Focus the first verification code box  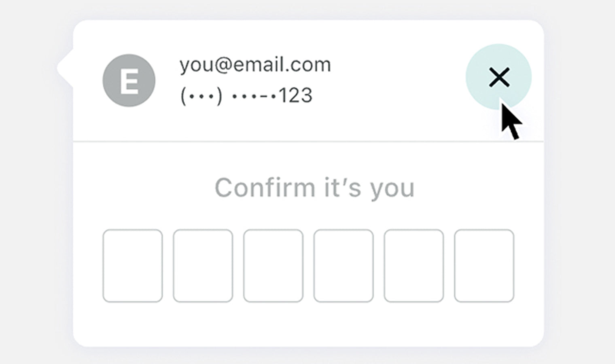(133, 266)
